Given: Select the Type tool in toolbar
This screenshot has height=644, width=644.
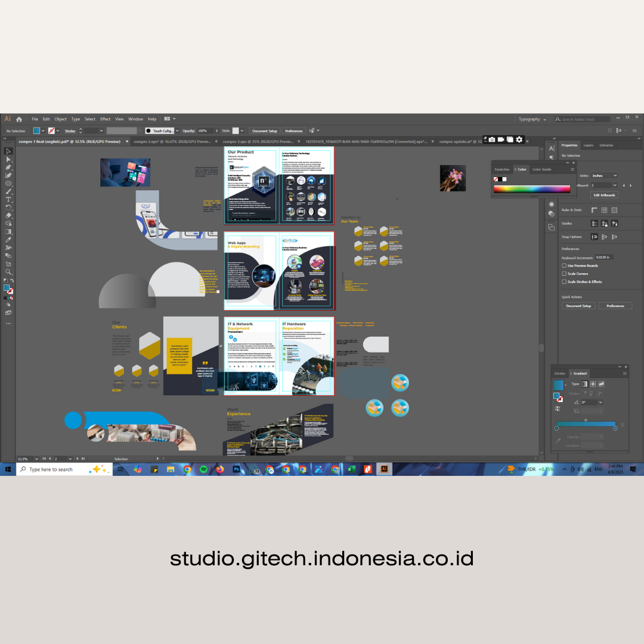Looking at the screenshot, I should (x=8, y=199).
